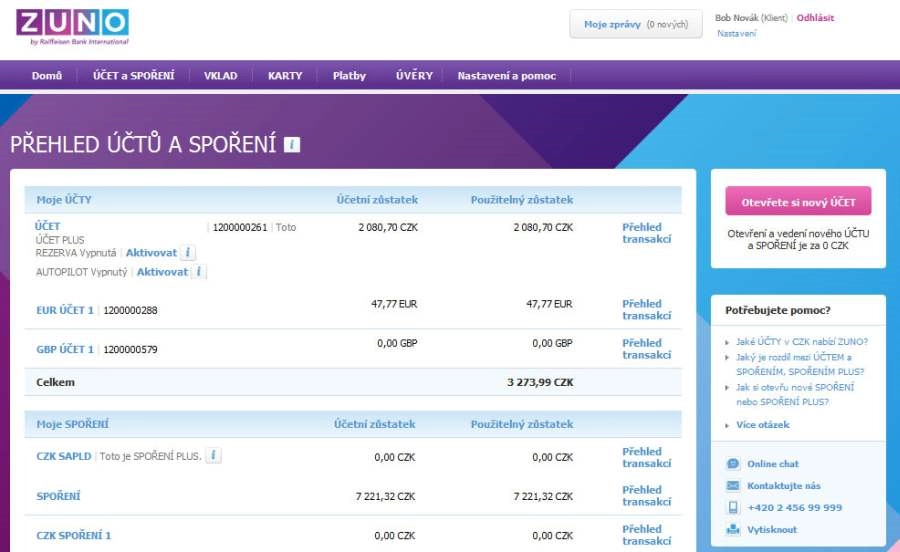Expand question on opening new SPOŘENÍ
Screen dimensions: 900x552
click(795, 394)
